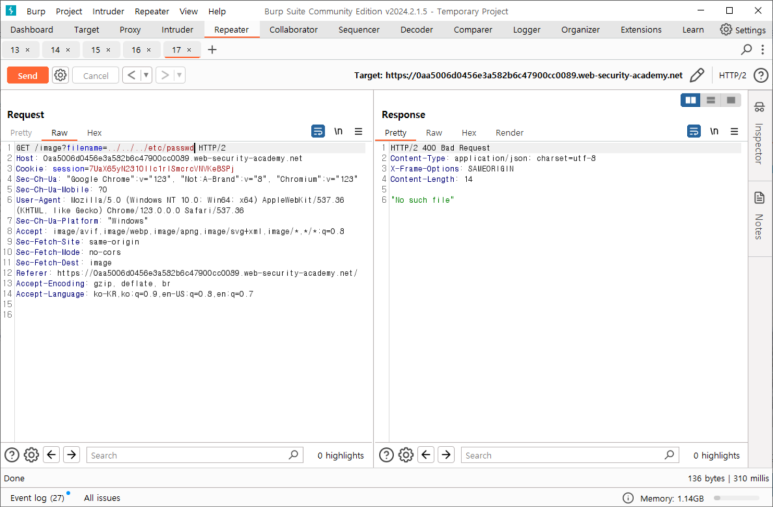Click the disabled Cancel button
The image size is (773, 507).
coord(96,75)
